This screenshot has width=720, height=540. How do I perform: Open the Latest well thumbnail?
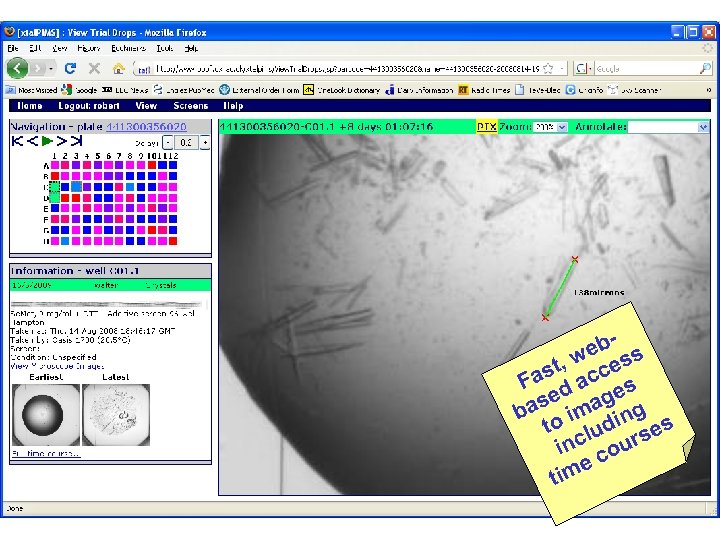pos(116,415)
